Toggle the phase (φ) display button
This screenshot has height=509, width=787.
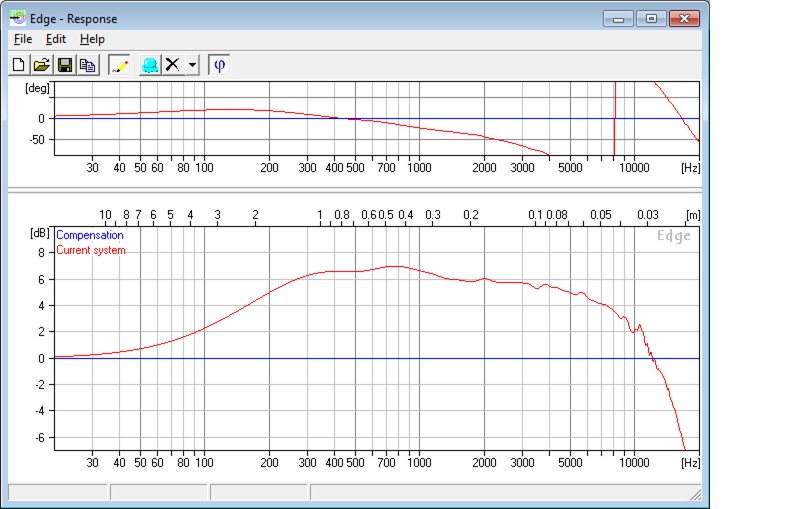point(219,65)
